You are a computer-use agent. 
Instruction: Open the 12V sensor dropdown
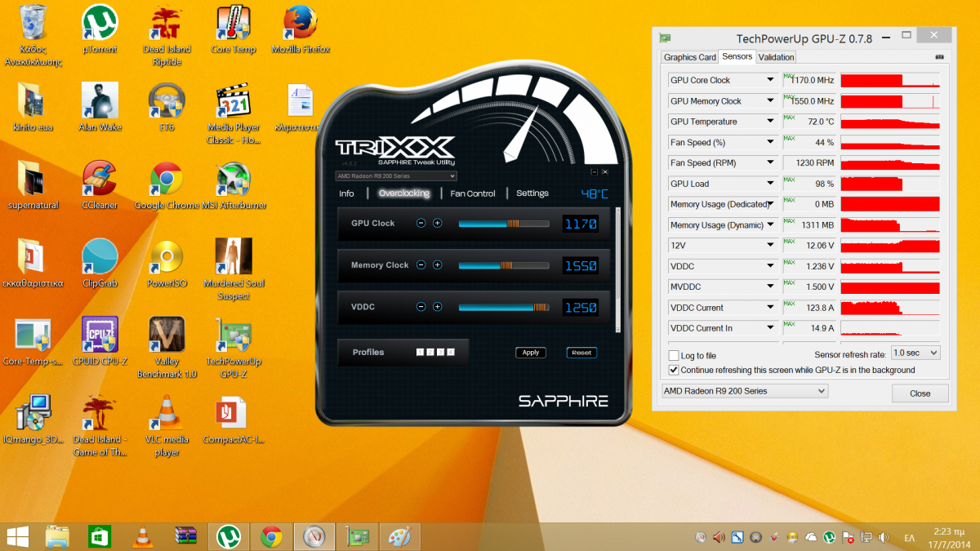[769, 246]
